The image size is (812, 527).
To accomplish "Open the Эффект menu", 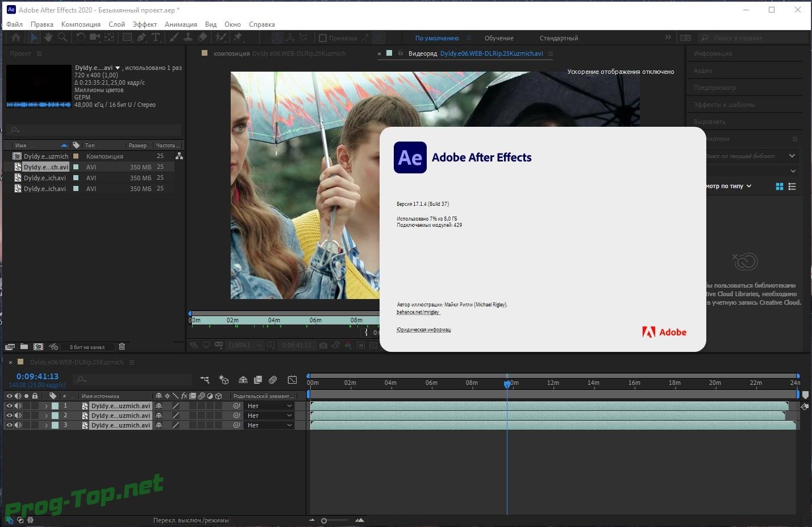I will tap(145, 24).
